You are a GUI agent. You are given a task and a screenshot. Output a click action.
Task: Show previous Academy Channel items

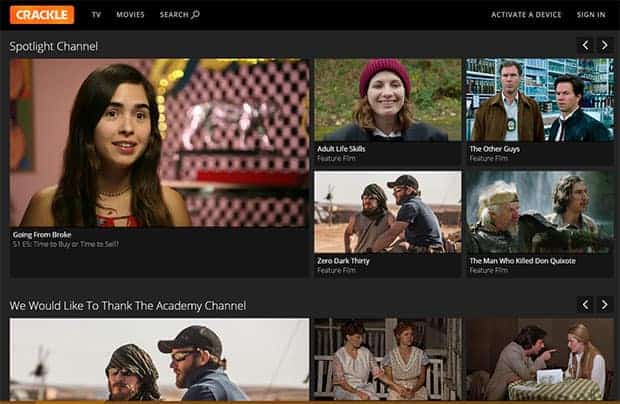pos(585,304)
